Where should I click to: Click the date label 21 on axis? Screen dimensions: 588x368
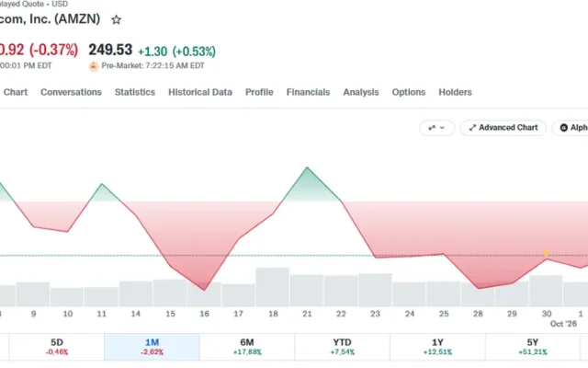pos(307,314)
